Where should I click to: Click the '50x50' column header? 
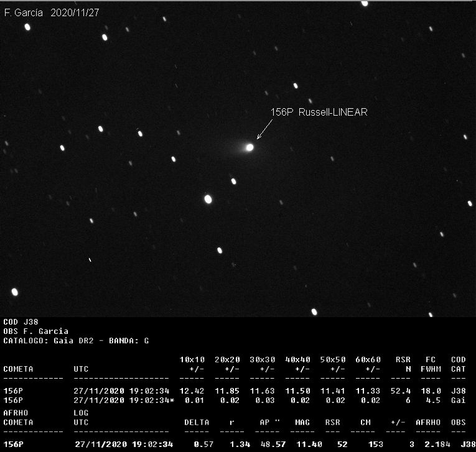click(333, 359)
